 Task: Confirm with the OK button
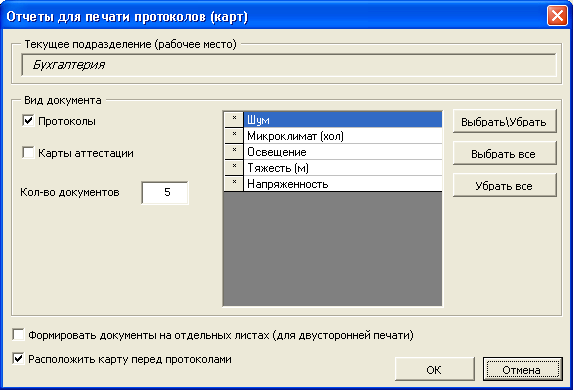pos(435,370)
